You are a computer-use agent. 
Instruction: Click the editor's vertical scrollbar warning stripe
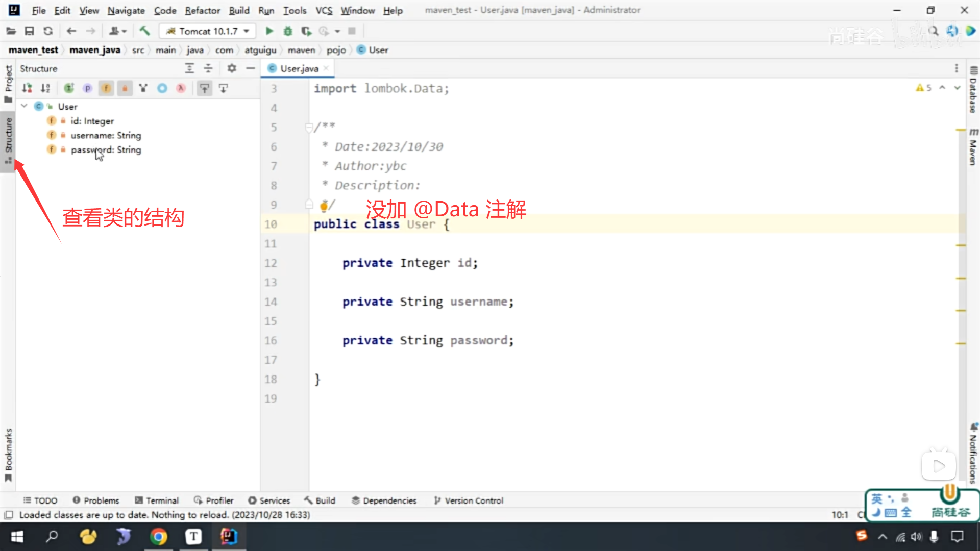(x=961, y=246)
